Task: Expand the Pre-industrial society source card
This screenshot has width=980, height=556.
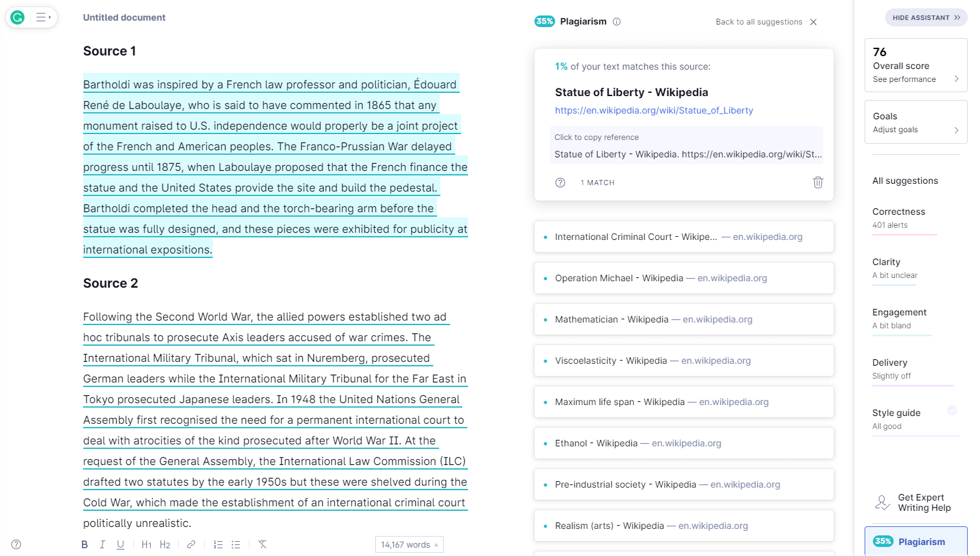Action: (x=684, y=484)
